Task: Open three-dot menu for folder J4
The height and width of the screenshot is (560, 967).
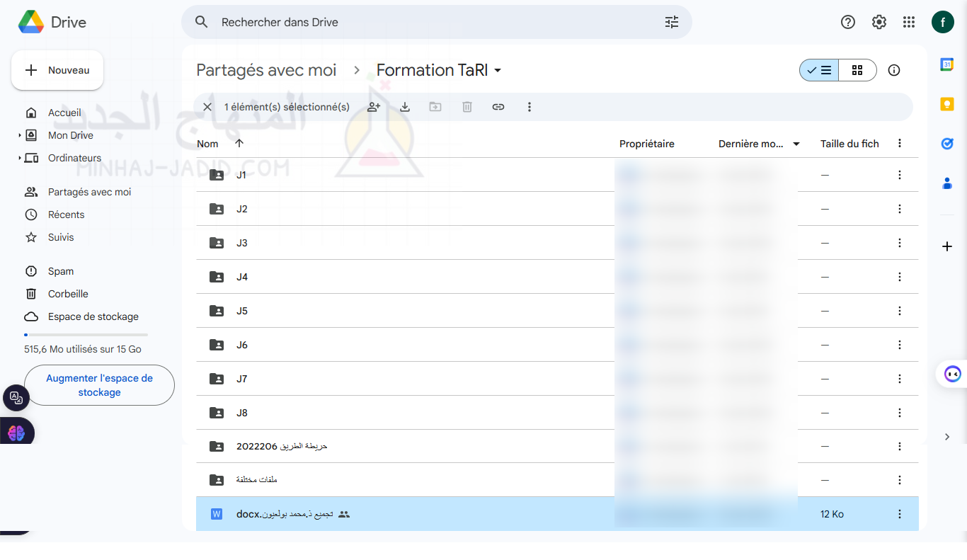Action: (900, 277)
